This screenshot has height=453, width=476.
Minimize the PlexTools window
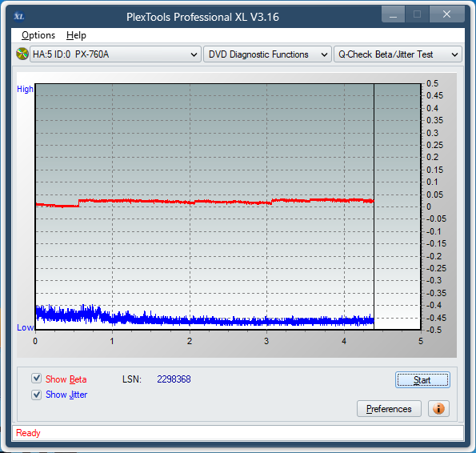393,14
